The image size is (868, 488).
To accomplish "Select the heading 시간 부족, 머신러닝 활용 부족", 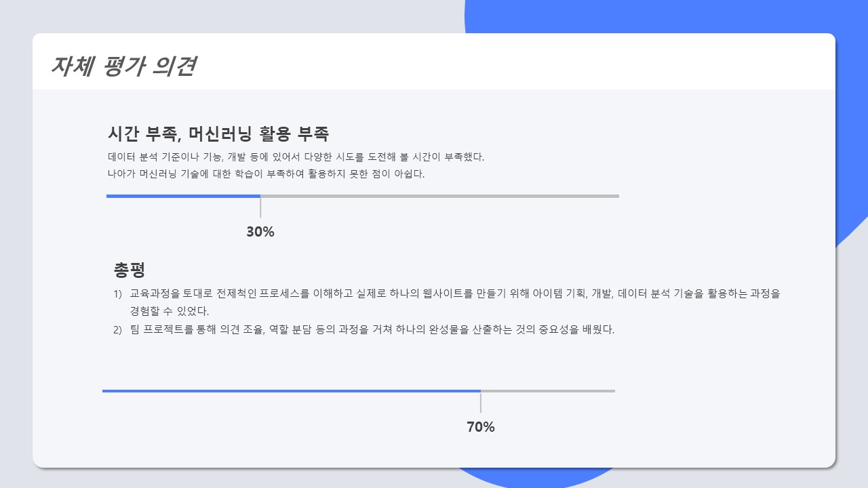I will 218,134.
